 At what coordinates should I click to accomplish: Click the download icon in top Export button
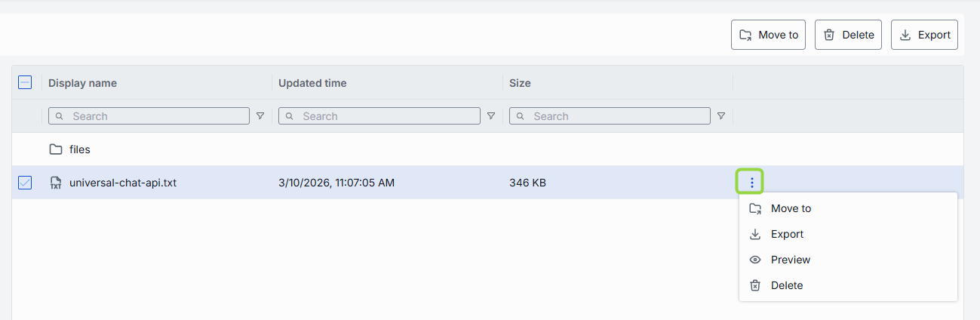pos(905,35)
